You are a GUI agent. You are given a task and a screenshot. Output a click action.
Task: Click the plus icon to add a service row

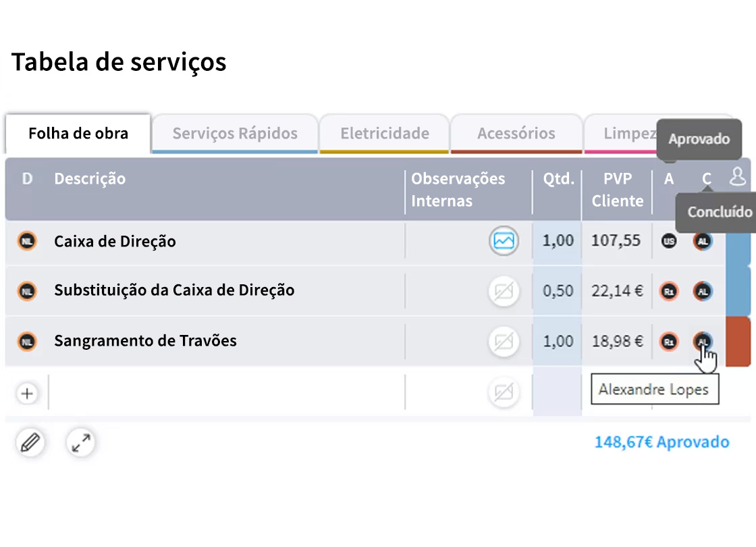point(27,392)
